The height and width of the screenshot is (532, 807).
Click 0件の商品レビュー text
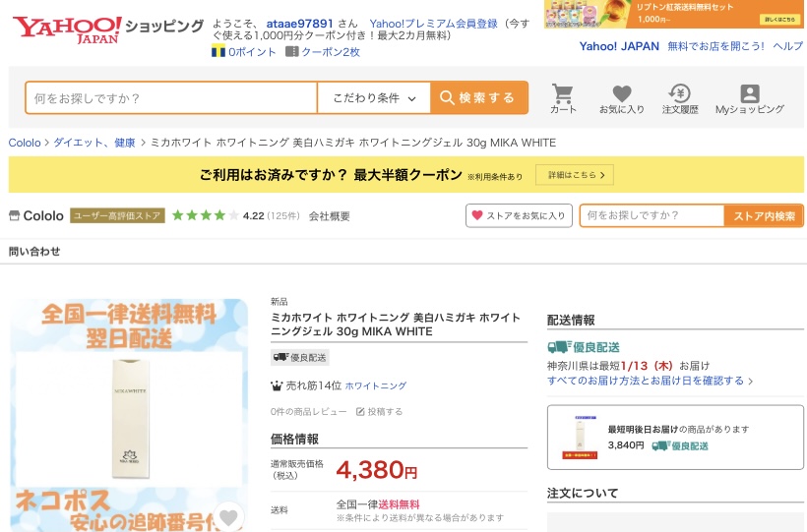click(308, 412)
